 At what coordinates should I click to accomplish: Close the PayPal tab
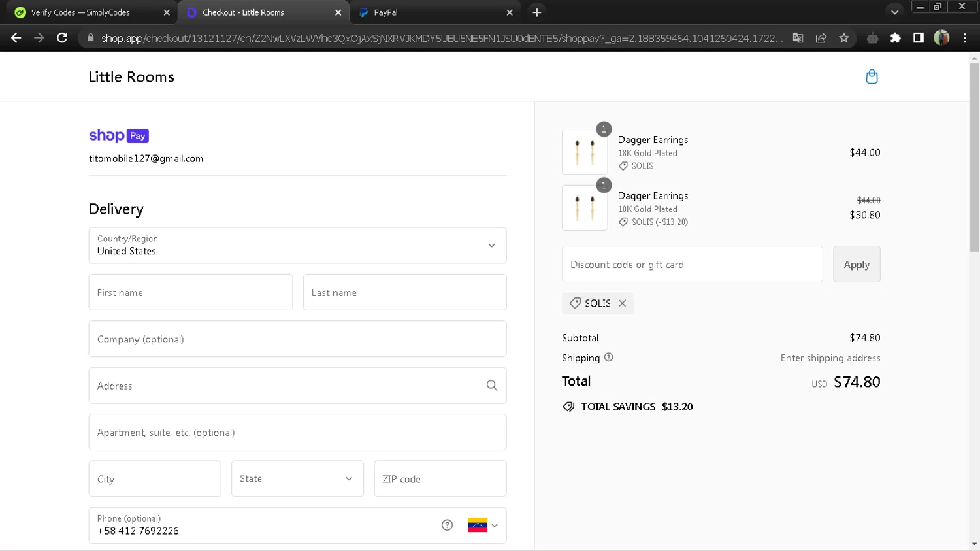tap(510, 12)
